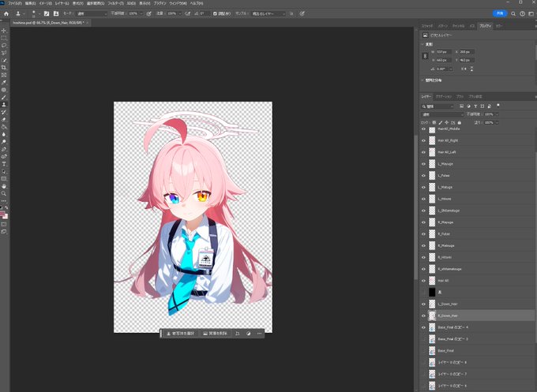
Task: Open the Layers panel blend mode 通常 dropdown
Action: [x=441, y=114]
